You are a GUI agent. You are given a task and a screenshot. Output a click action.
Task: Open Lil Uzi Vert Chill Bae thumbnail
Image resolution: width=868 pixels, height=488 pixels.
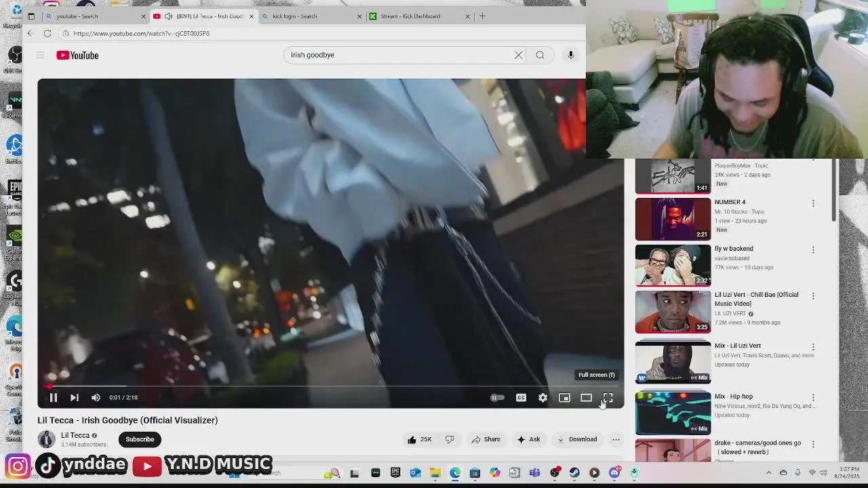coord(673,312)
